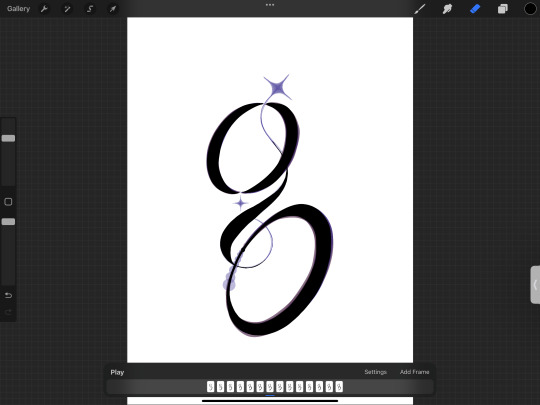Open the Gallery view
Screen dimensions: 540x405
point(18,9)
